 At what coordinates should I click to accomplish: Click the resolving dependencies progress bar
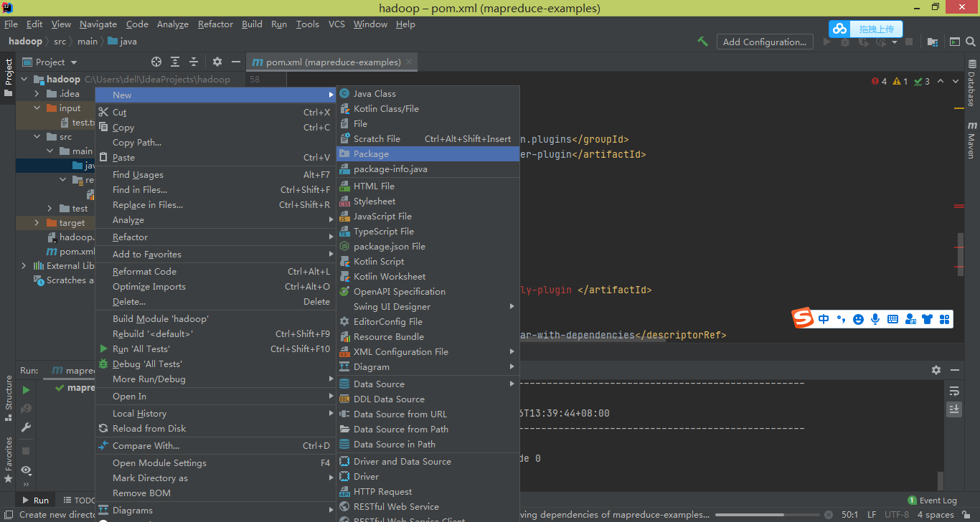[x=767, y=515]
